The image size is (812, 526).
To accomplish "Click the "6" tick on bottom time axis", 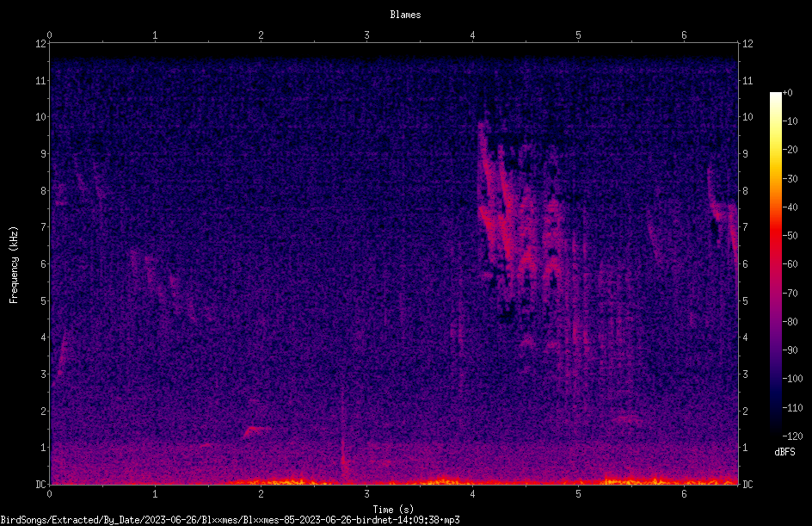I will (x=684, y=494).
